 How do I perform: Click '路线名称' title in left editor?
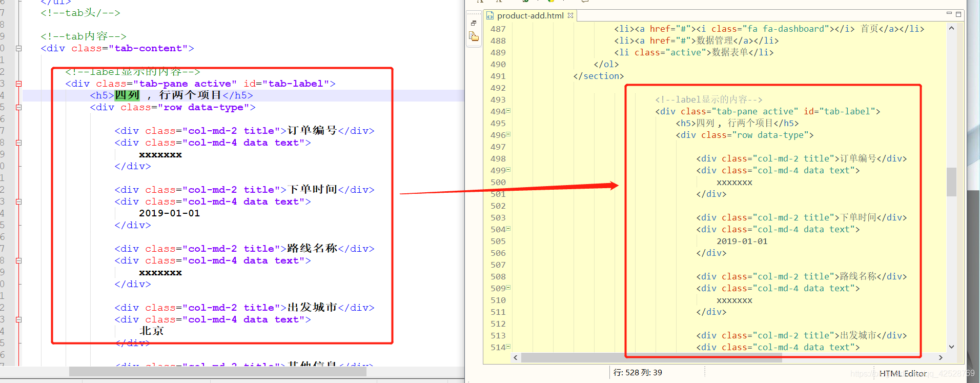312,248
